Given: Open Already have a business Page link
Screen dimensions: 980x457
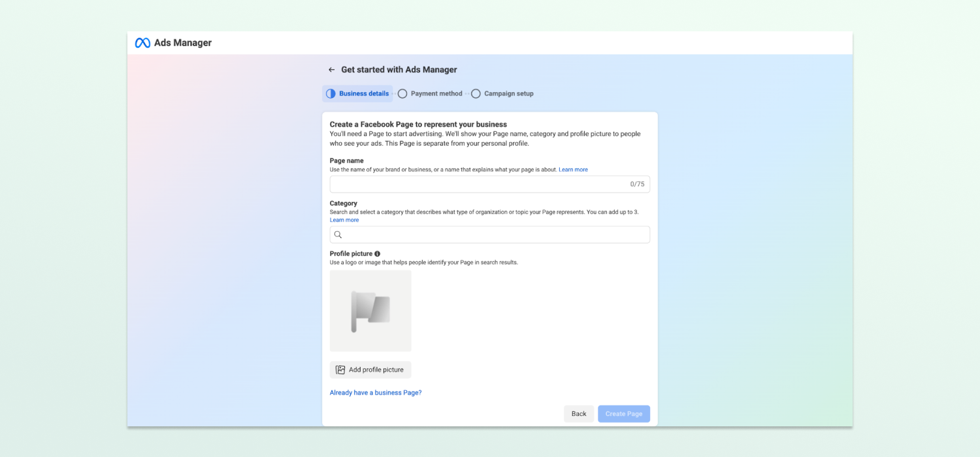Looking at the screenshot, I should [x=376, y=393].
